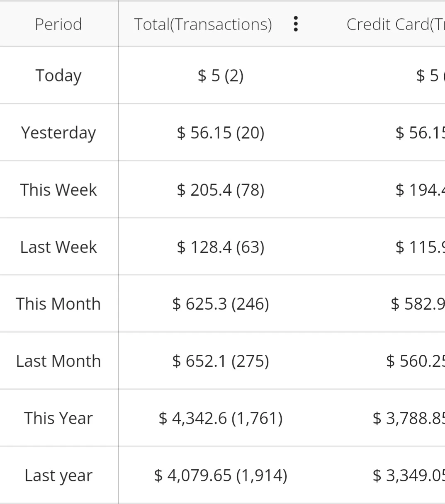Click the Last year period label
445x504 pixels.
click(58, 475)
